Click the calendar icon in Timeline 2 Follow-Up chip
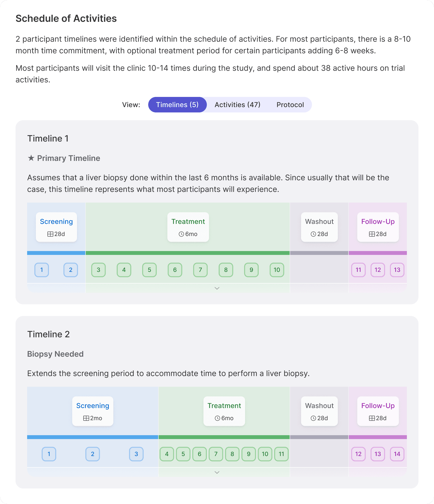This screenshot has height=504, width=434. click(372, 418)
